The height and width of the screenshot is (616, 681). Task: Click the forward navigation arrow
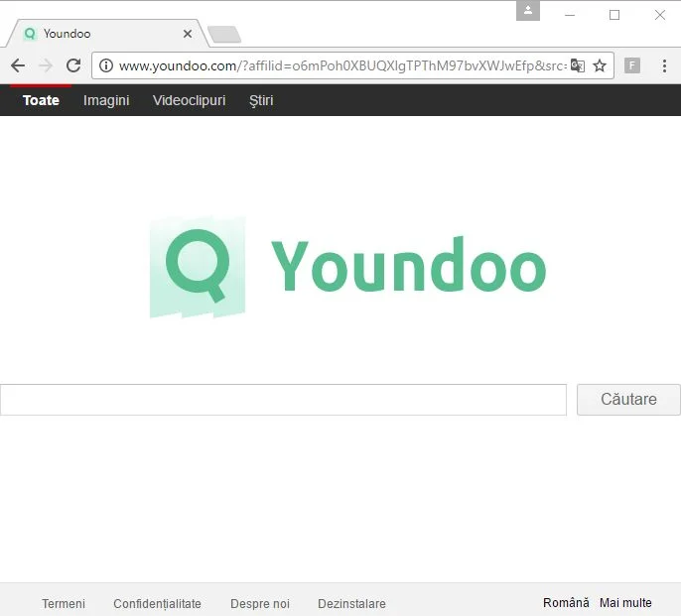point(46,65)
